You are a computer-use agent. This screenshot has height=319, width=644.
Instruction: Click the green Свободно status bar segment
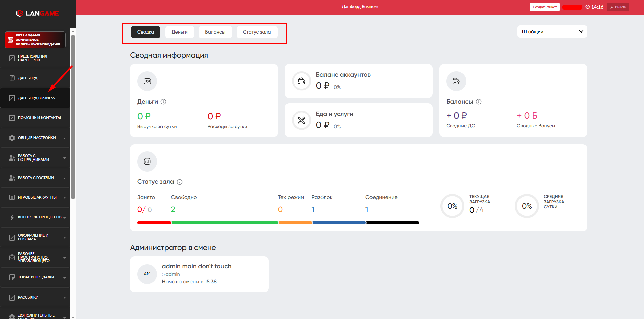[225, 222]
